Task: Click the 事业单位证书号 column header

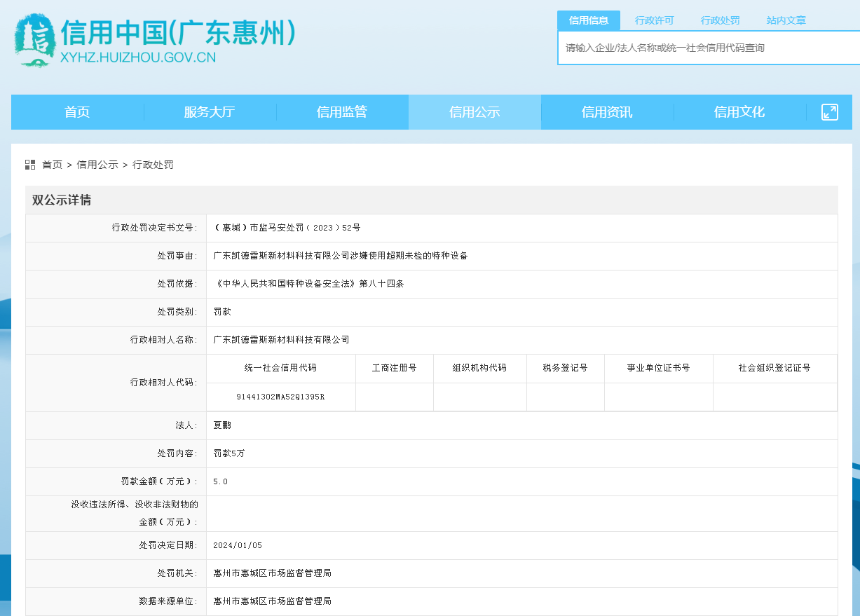Action: (658, 368)
